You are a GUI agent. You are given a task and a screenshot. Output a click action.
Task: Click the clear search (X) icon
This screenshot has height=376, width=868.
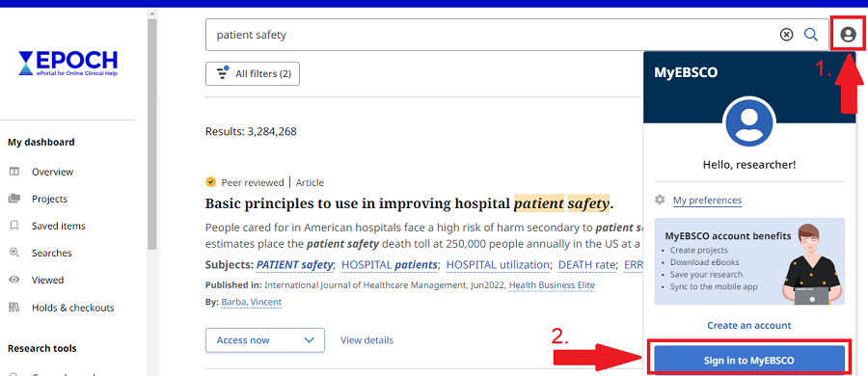pos(786,35)
